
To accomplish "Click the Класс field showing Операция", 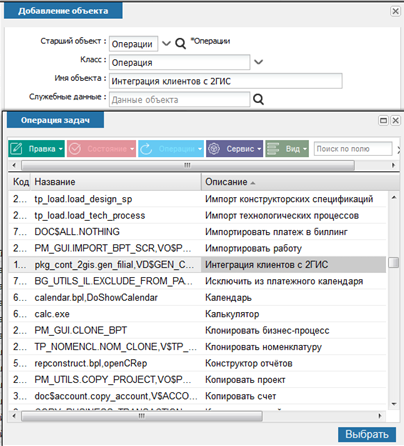I will click(x=179, y=62).
